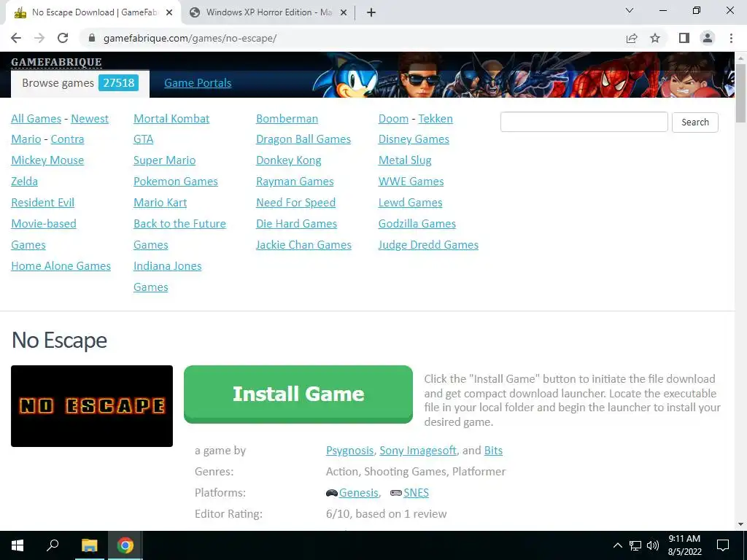The width and height of the screenshot is (747, 560).
Task: Click the volume speaker tray icon
Action: pyautogui.click(x=653, y=545)
